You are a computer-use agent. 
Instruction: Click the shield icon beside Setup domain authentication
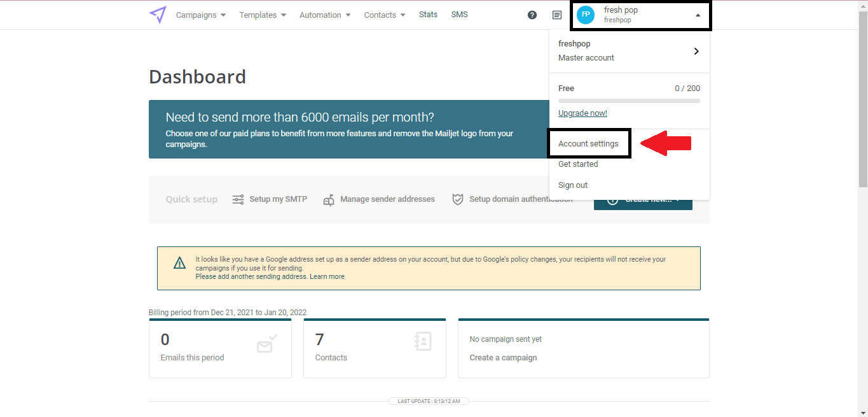click(x=457, y=199)
